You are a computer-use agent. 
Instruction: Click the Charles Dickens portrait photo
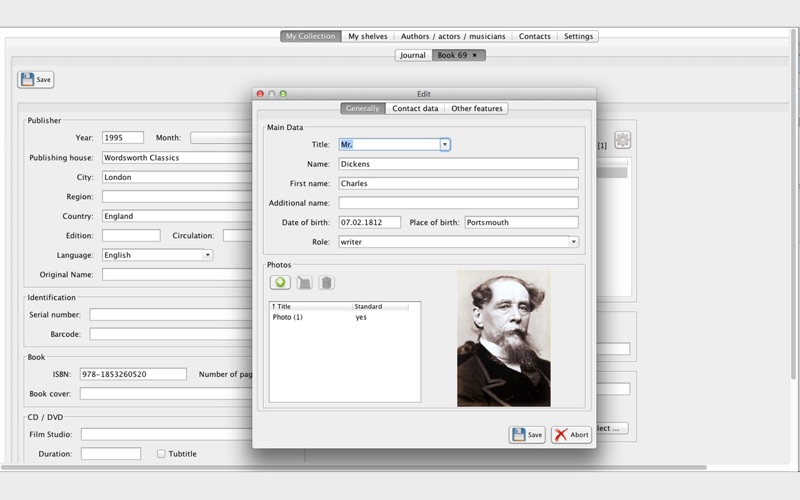click(x=504, y=338)
